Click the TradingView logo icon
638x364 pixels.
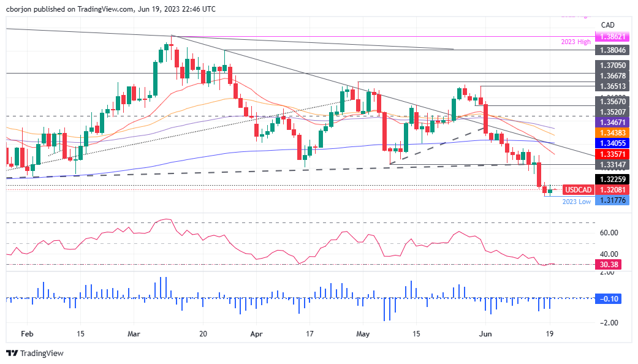(x=12, y=353)
